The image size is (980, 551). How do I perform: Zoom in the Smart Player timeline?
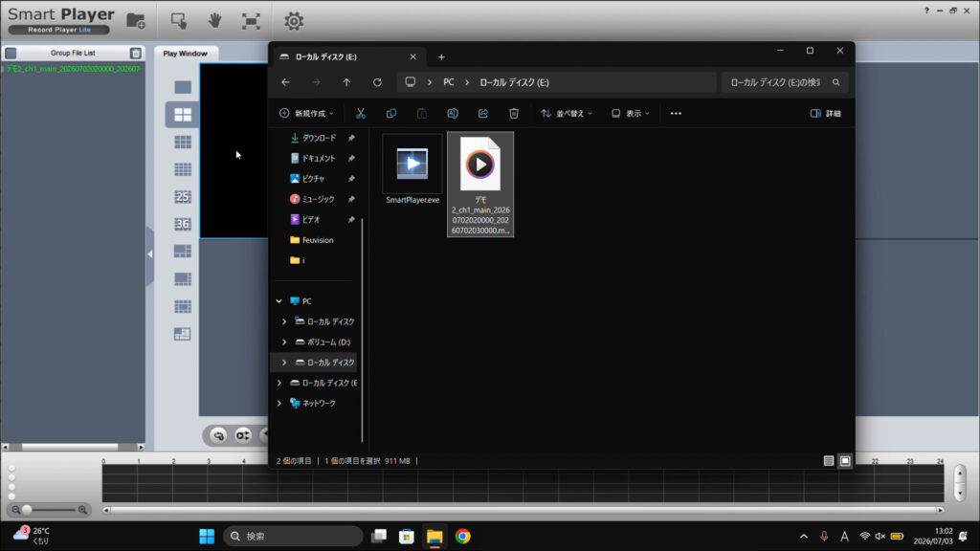(82, 510)
